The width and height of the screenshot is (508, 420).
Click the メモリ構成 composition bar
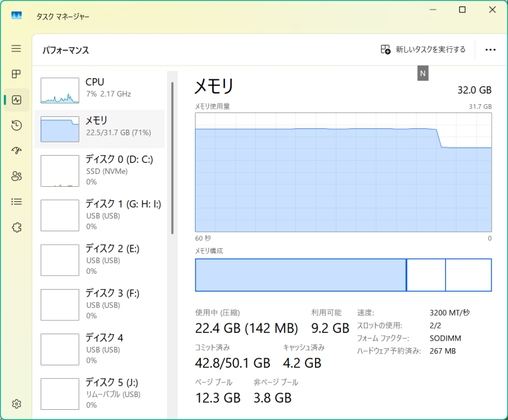click(x=344, y=275)
